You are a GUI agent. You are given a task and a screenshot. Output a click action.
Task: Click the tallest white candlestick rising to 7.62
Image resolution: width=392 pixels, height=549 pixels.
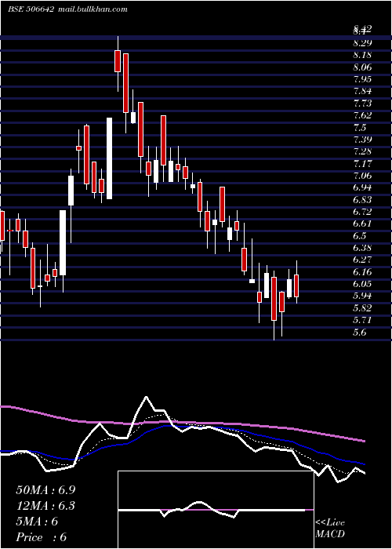coord(110,158)
